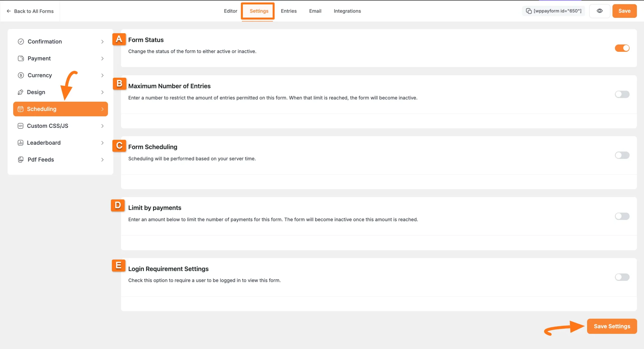The width and height of the screenshot is (644, 349).
Task: Click the Confirmation checkmark icon
Action: (21, 41)
